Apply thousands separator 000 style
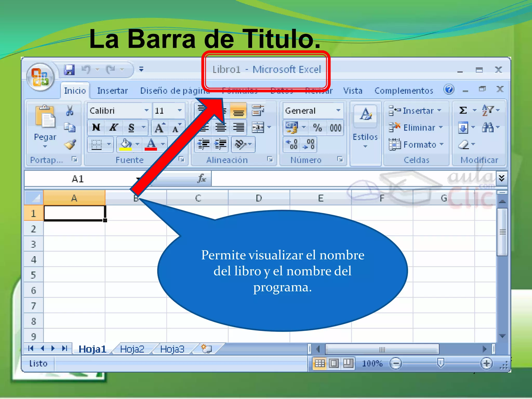 point(335,128)
